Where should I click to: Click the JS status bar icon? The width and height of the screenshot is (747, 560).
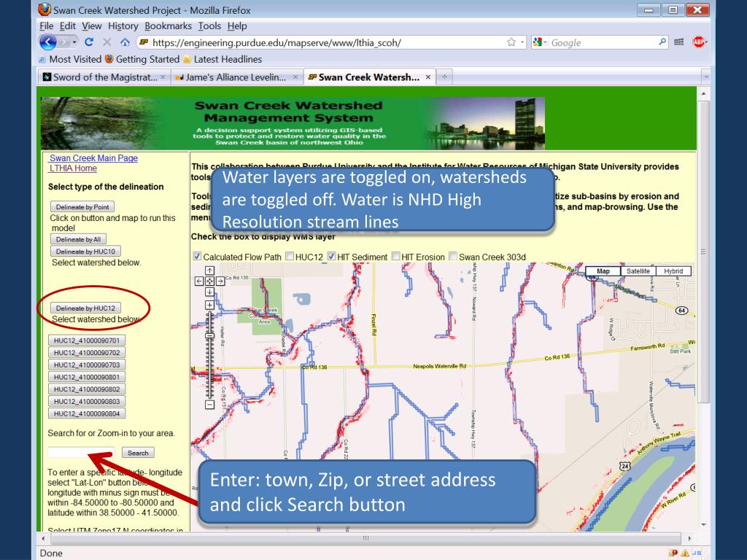pos(697,553)
